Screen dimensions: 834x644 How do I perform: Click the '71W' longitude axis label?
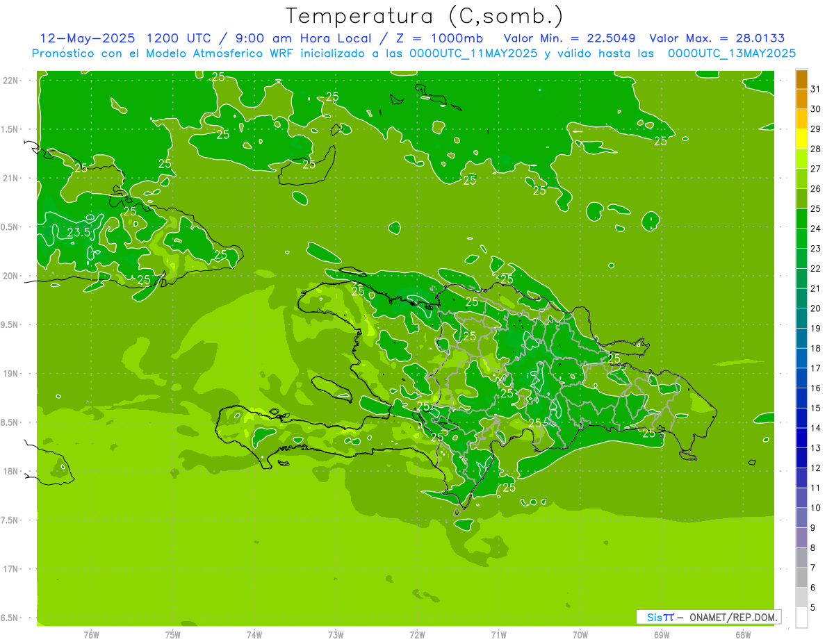[x=499, y=635]
